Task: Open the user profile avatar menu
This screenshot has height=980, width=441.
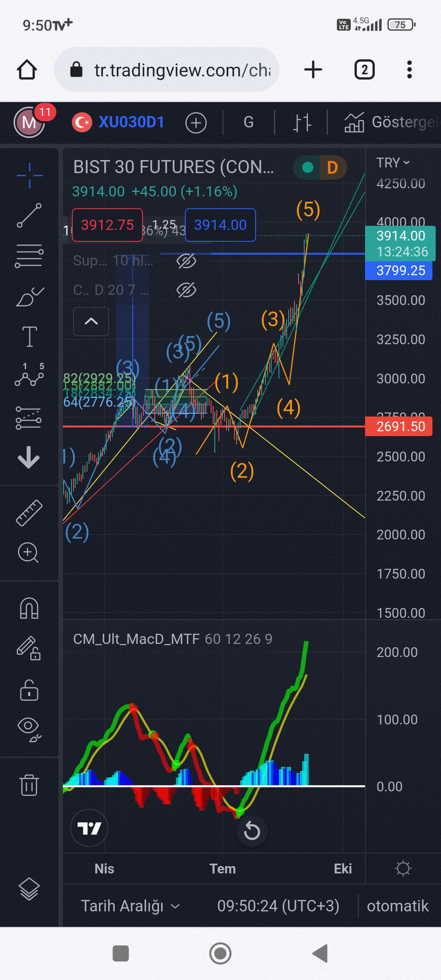Action: pyautogui.click(x=29, y=122)
